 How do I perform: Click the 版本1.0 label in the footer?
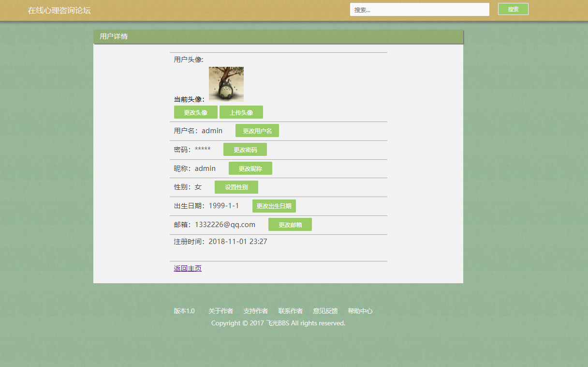click(184, 311)
